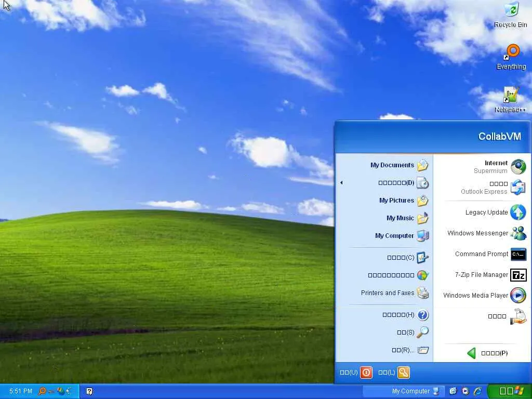Click the 5:51 PM clock
Screen dimensions: 532x399
point(21,391)
